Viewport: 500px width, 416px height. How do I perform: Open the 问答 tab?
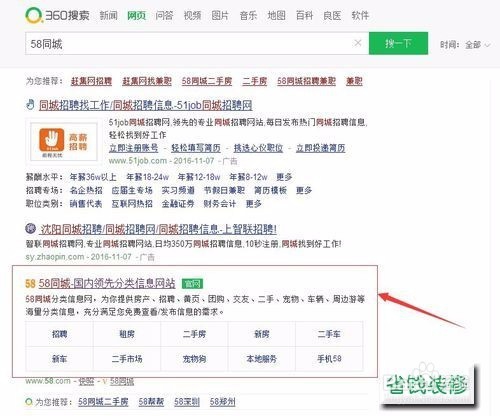point(165,15)
